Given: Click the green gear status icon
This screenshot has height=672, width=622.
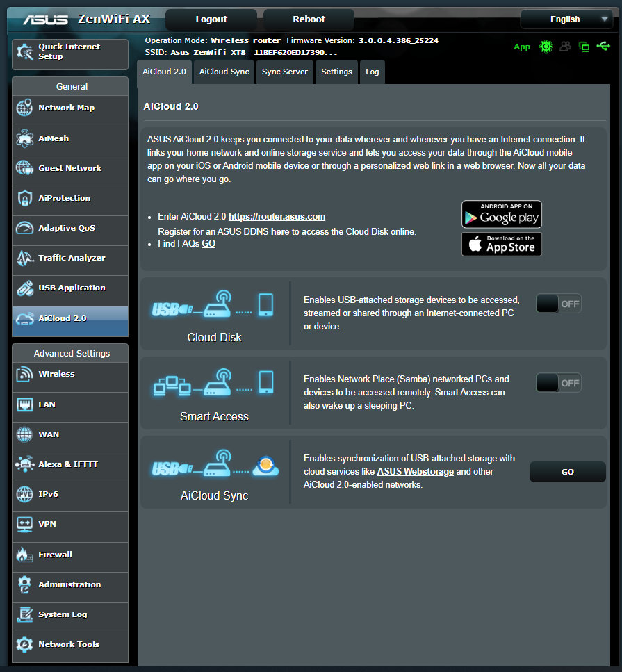Looking at the screenshot, I should click(546, 47).
